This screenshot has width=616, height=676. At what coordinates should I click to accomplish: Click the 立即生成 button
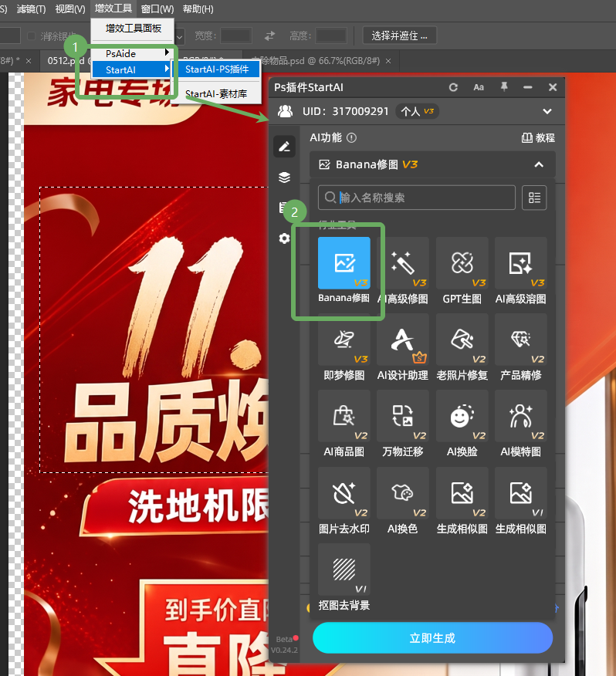tap(432, 637)
